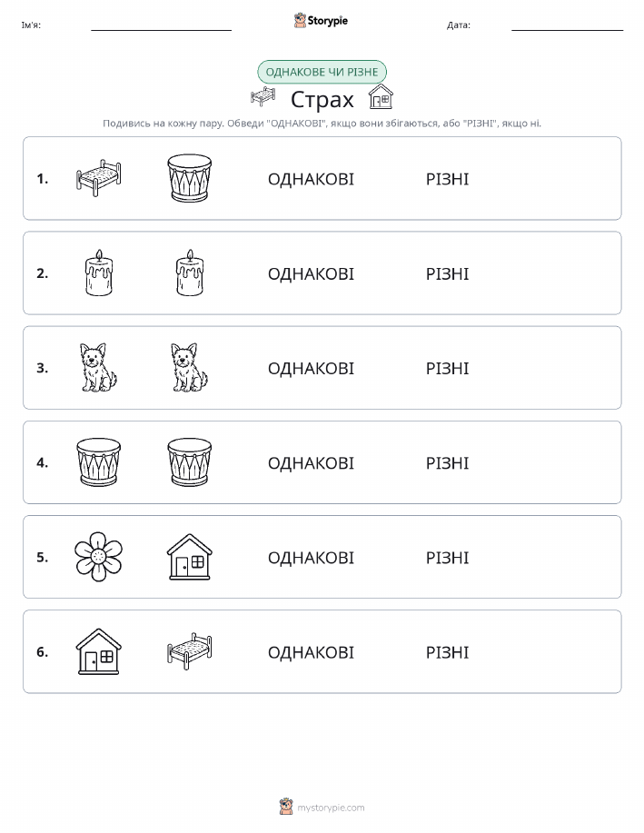Screen dimensions: 644x833
Task: Click the ОДНАКОВЕ ЧИ РІЗНЕ green badge
Action: (322, 72)
